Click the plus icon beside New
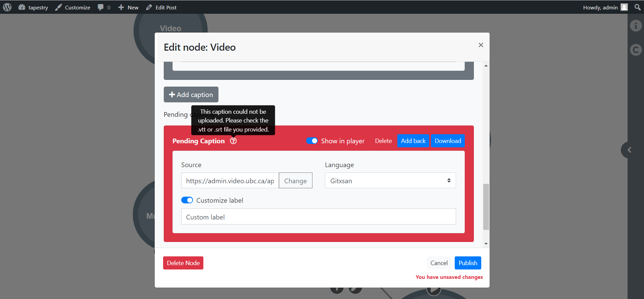 (x=121, y=7)
